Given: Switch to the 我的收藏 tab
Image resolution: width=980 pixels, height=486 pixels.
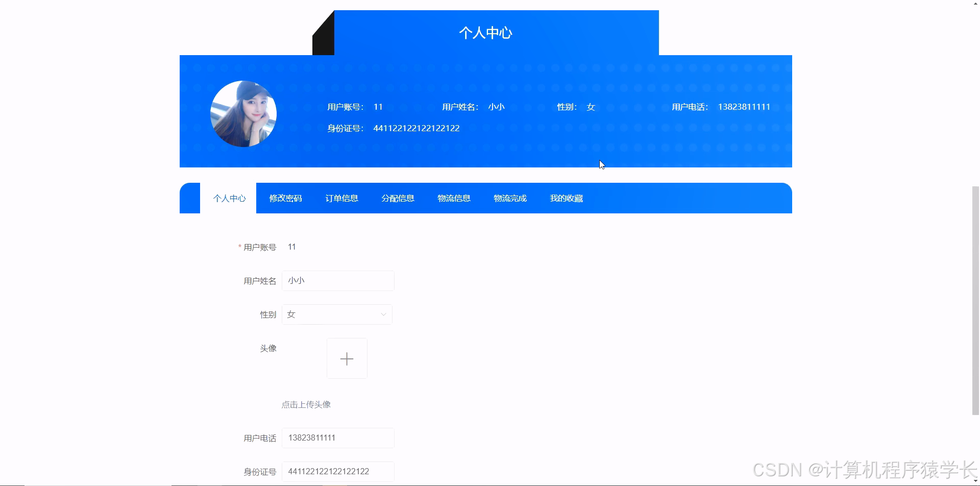Looking at the screenshot, I should [x=566, y=198].
